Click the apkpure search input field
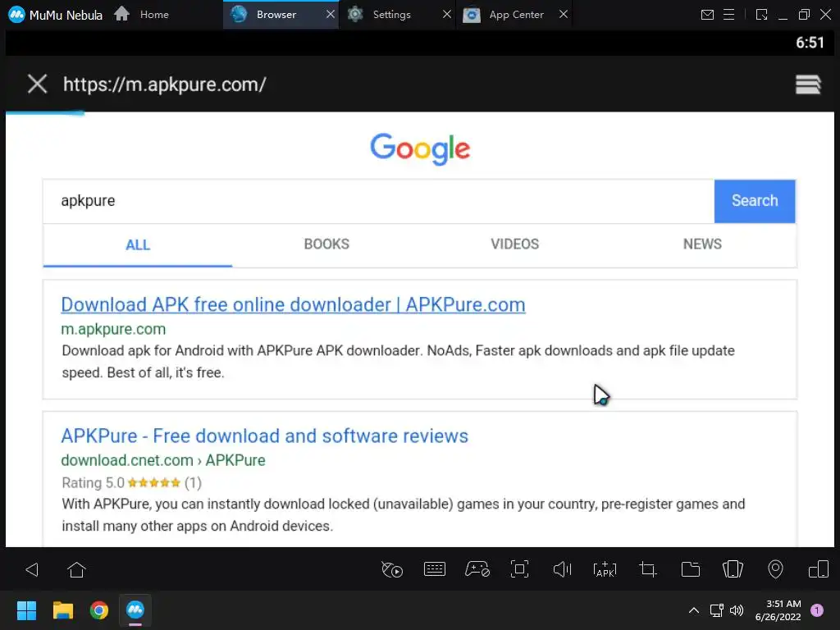Screen dimensions: 840x630 (x=379, y=201)
